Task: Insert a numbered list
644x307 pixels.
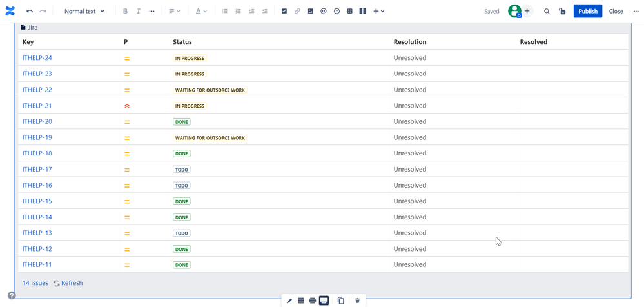Action: tap(238, 11)
